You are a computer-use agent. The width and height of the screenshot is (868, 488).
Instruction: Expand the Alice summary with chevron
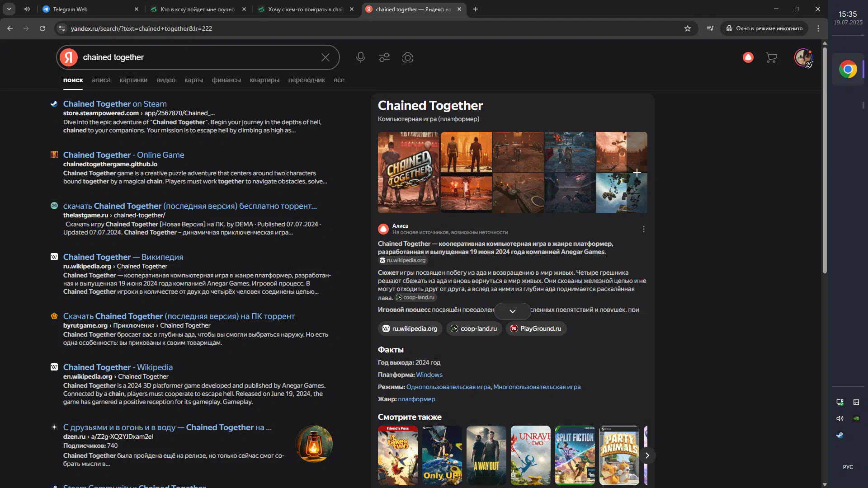coord(512,311)
